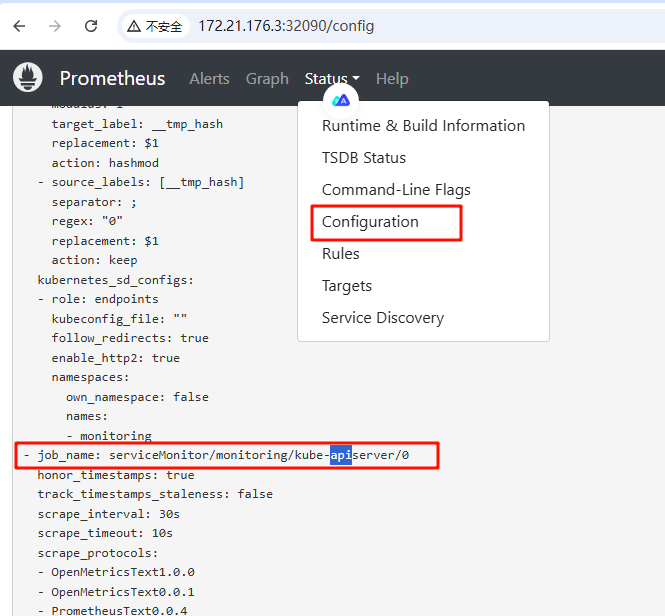Open the Graph page
The height and width of the screenshot is (616, 665).
click(267, 78)
